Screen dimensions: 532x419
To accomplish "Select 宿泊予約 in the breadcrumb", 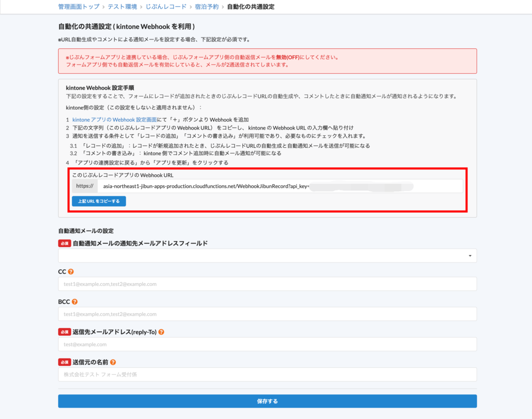I will 206,6.
